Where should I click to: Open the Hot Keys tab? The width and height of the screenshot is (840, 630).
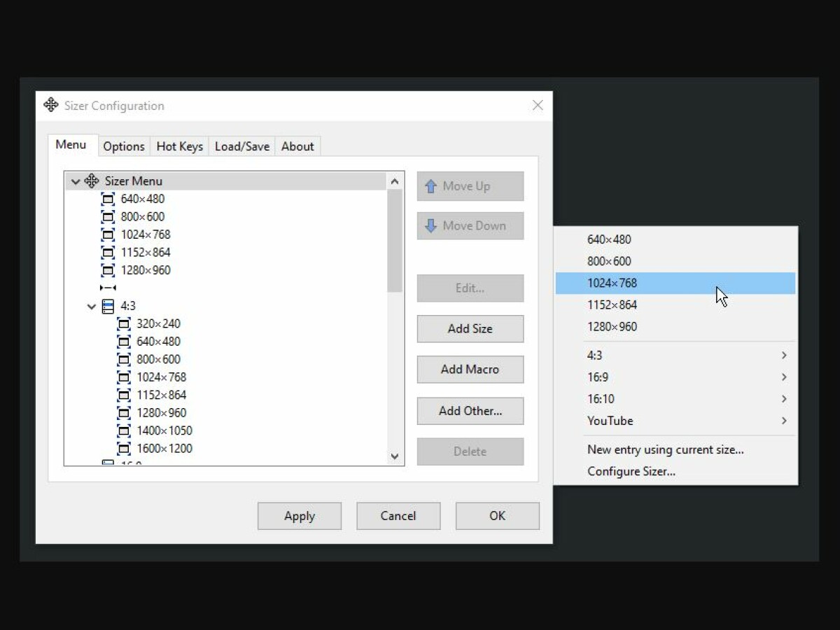(180, 146)
